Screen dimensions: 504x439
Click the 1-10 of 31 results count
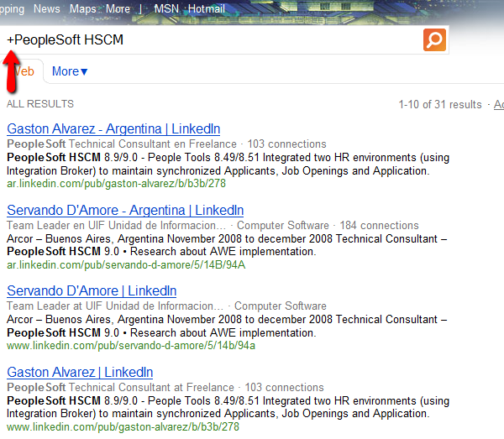coord(440,105)
